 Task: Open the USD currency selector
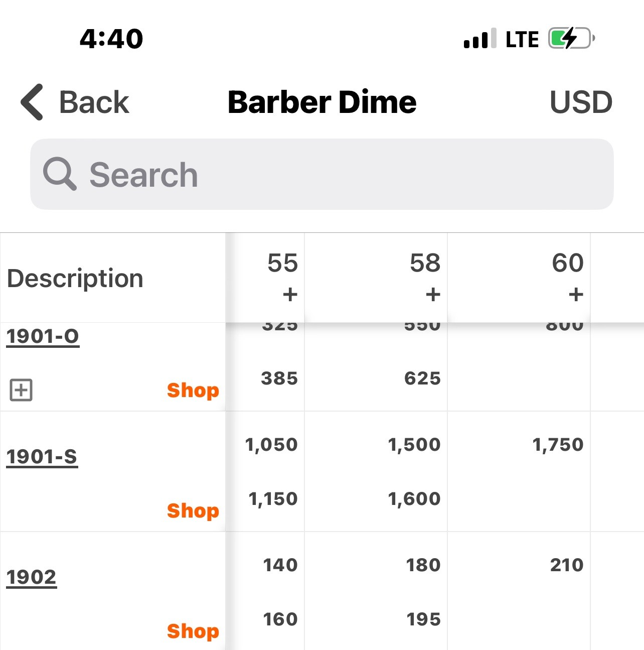[581, 102]
